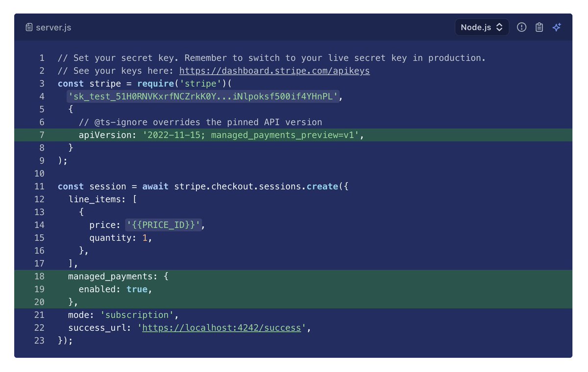Click the {{PRICE_ID}} placeholder token
The width and height of the screenshot is (588, 372).
click(163, 225)
